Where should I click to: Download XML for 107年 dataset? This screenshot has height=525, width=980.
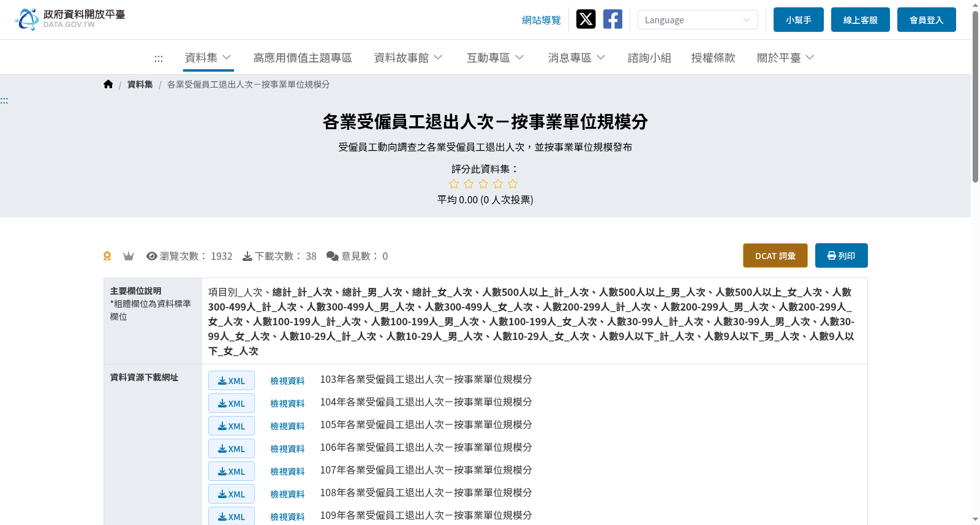(232, 471)
